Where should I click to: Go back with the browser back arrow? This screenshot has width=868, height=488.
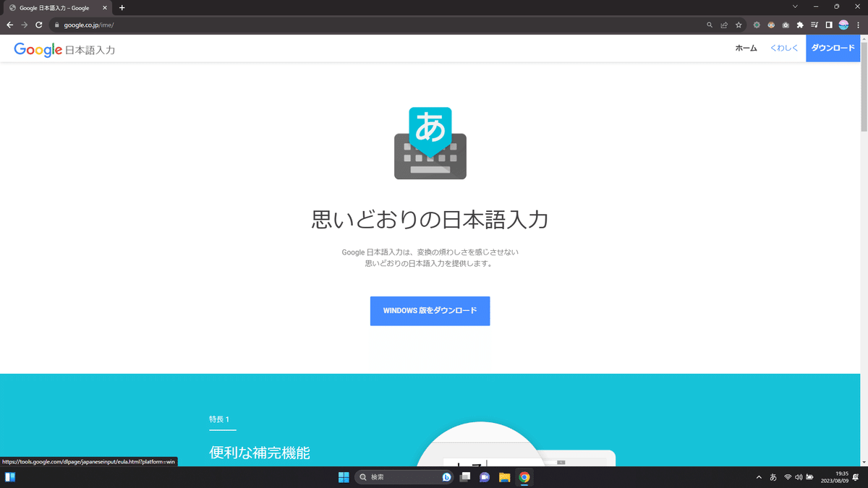coord(10,25)
